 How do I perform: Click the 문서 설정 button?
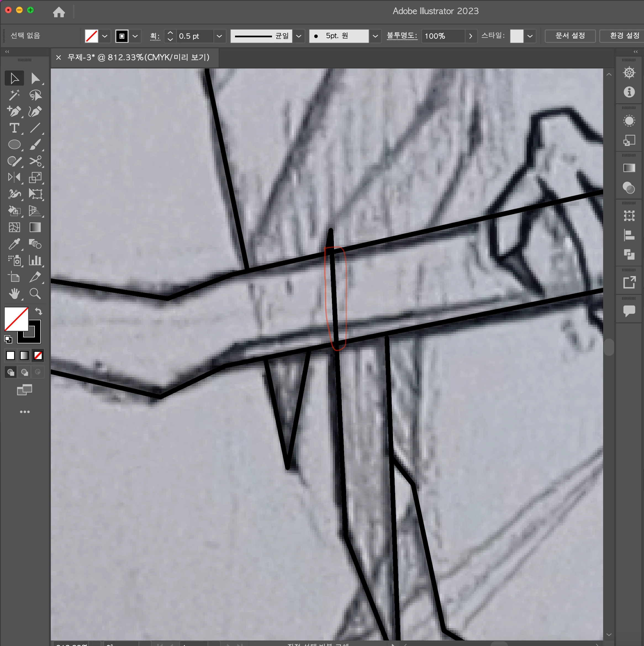[x=570, y=36]
